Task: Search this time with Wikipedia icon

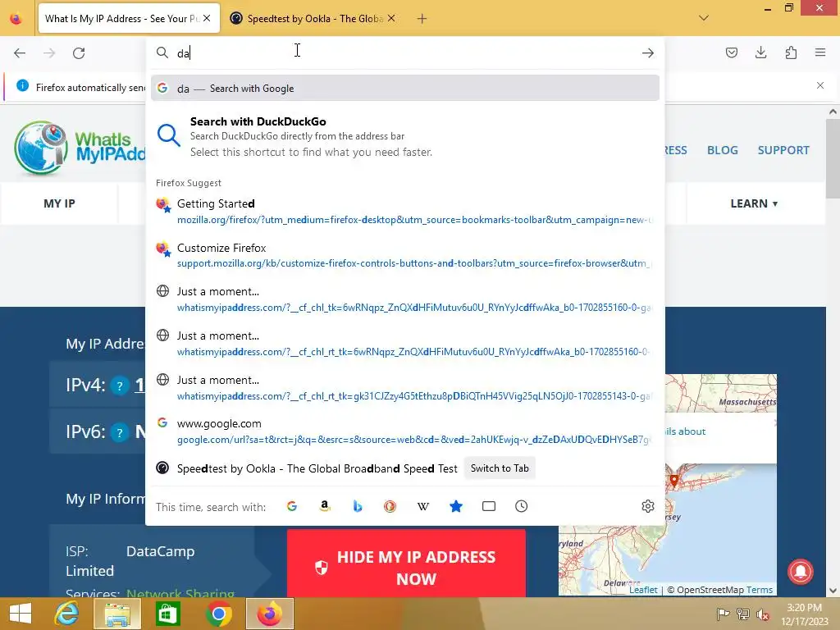Action: coord(423,506)
